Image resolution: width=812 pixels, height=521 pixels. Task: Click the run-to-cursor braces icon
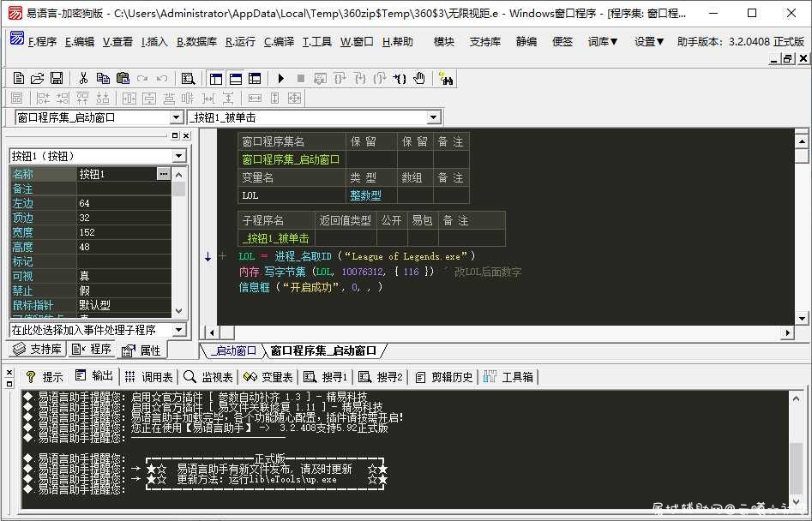click(x=400, y=79)
